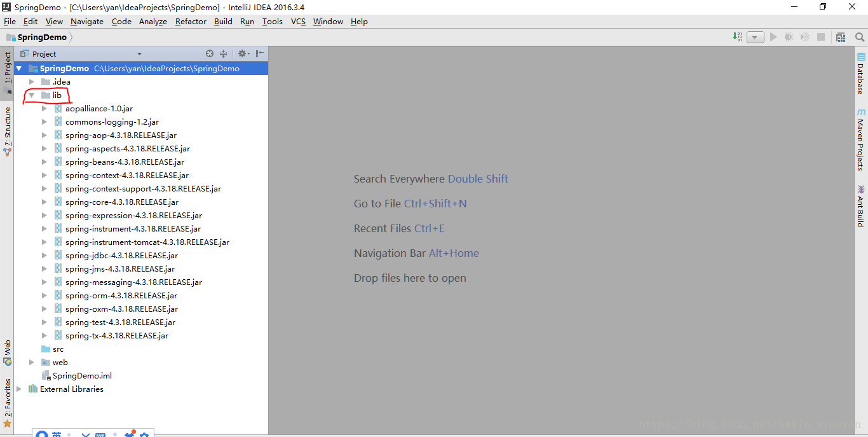
Task: Open the Analyze menu
Action: 153,21
